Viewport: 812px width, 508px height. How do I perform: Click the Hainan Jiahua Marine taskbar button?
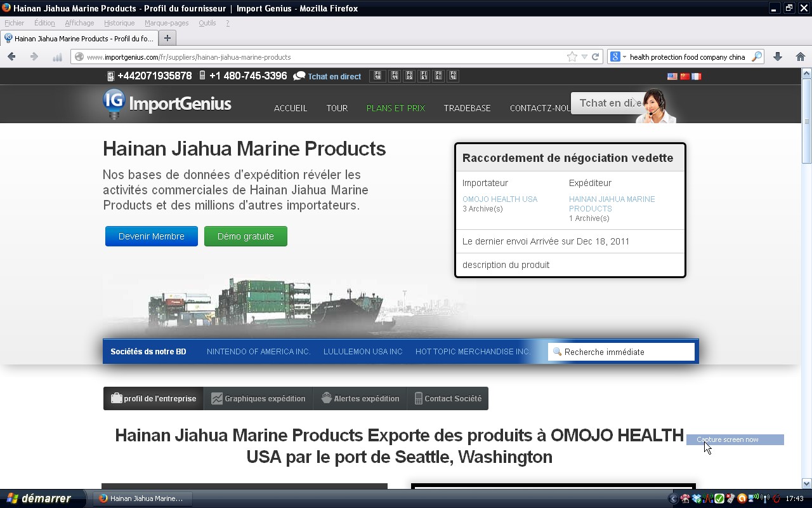tap(142, 498)
